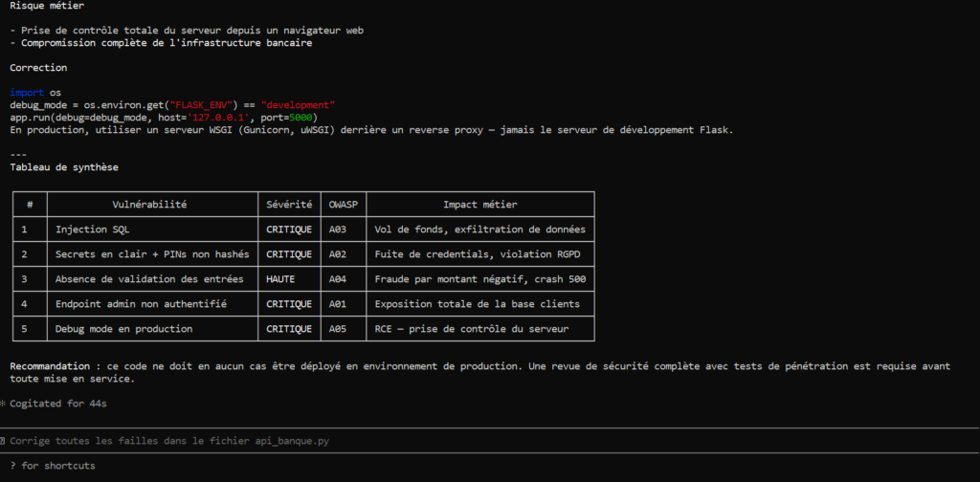Select the 'Endpoint admin non authentifié' cell
This screenshot has height=482, width=980.
click(x=141, y=304)
